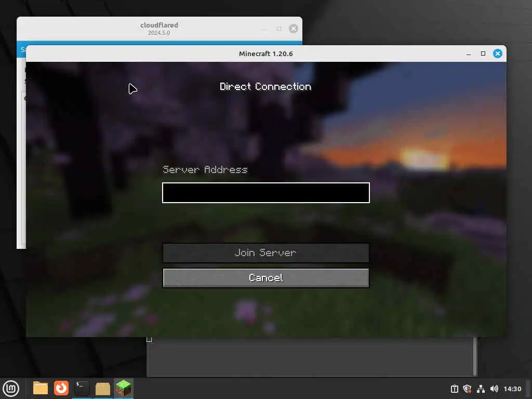Viewport: 532px width, 399px height.
Task: Open the Linux Mint start menu
Action: pos(11,388)
